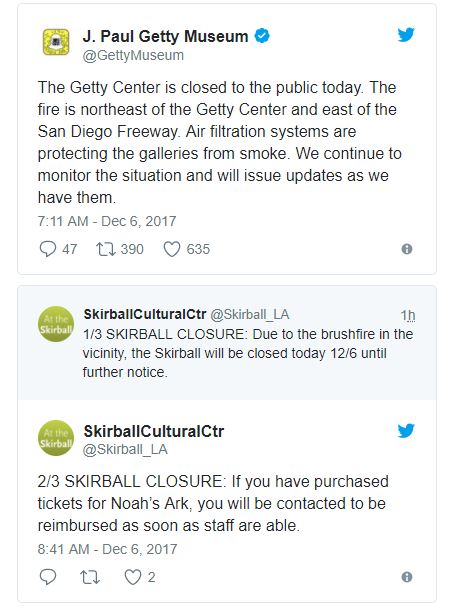Viewport: 458px width, 613px height.
Task: Click Twitter bird icon on Getty tweet
Action: [406, 35]
